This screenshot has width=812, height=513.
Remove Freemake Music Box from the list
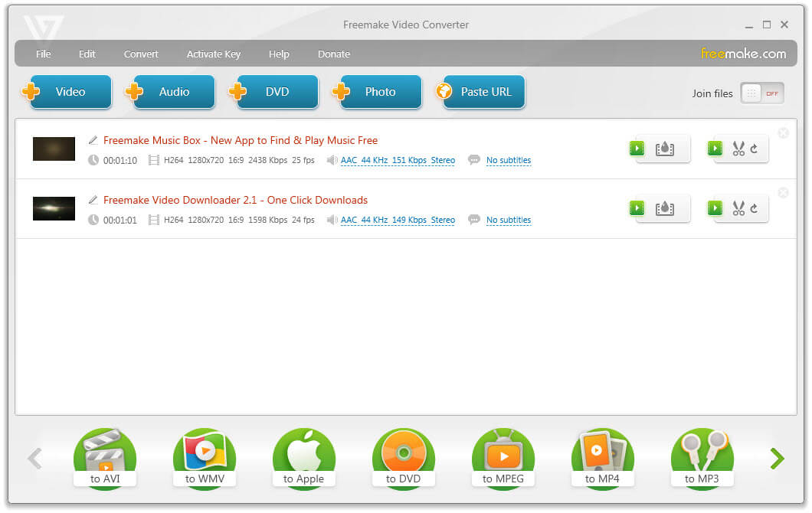(x=784, y=133)
